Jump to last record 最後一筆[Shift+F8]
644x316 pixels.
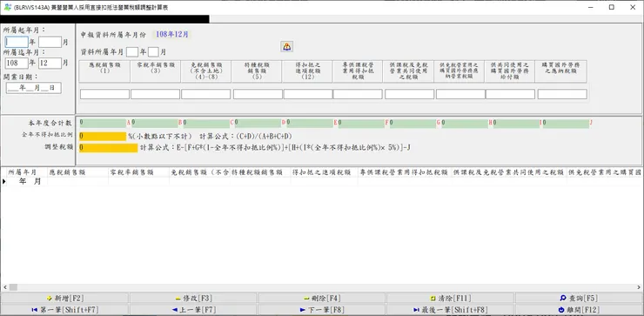point(451,309)
